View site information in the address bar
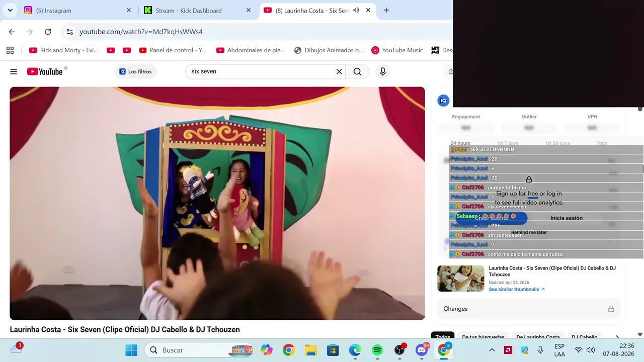 point(70,32)
